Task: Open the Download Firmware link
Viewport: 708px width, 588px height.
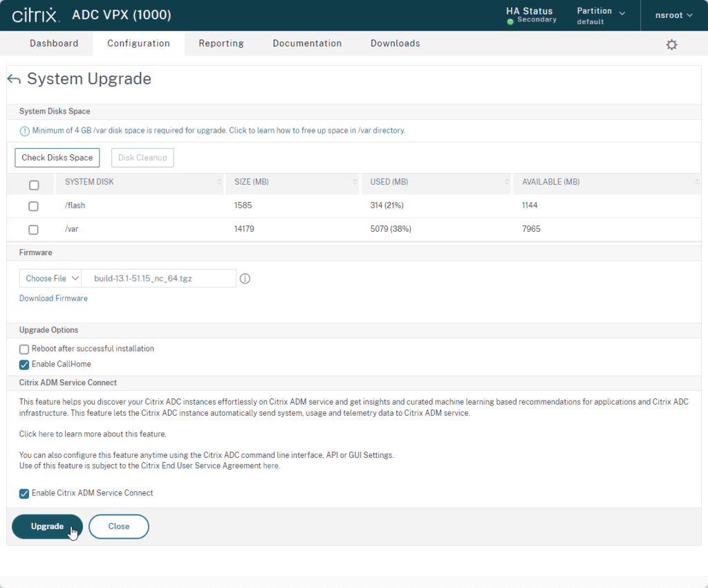Action: pyautogui.click(x=53, y=299)
